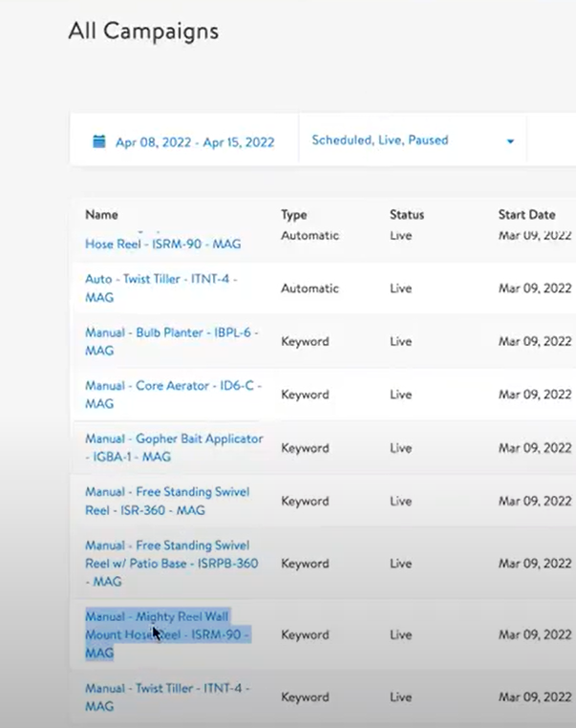Open the highlighted Mighty Reel Wall Mount campaign
Screen dimensions: 576x728
coord(168,634)
